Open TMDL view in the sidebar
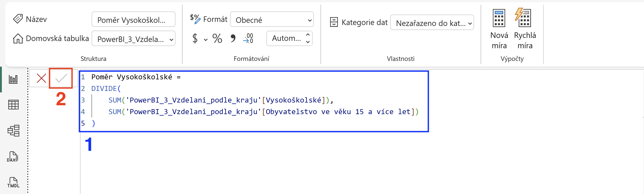Screen dimensions: 644x194 13,183
